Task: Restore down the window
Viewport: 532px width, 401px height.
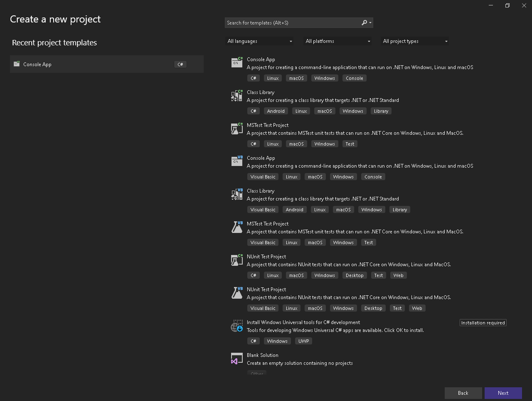Action: [507, 5]
